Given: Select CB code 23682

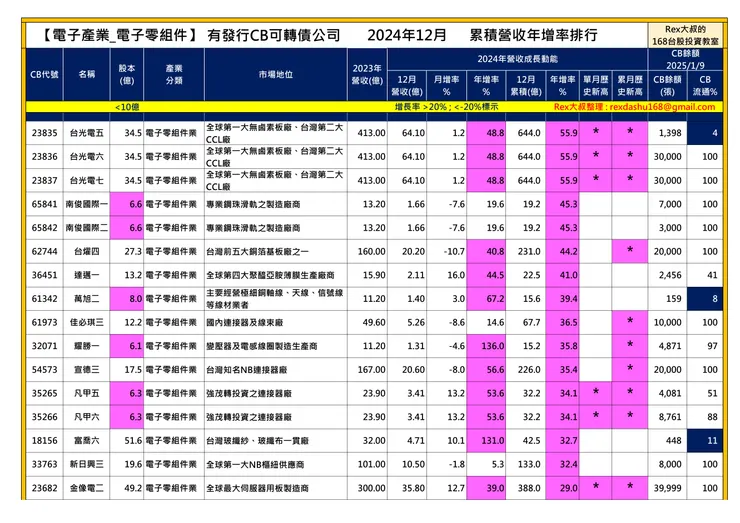Looking at the screenshot, I should pos(44,488).
